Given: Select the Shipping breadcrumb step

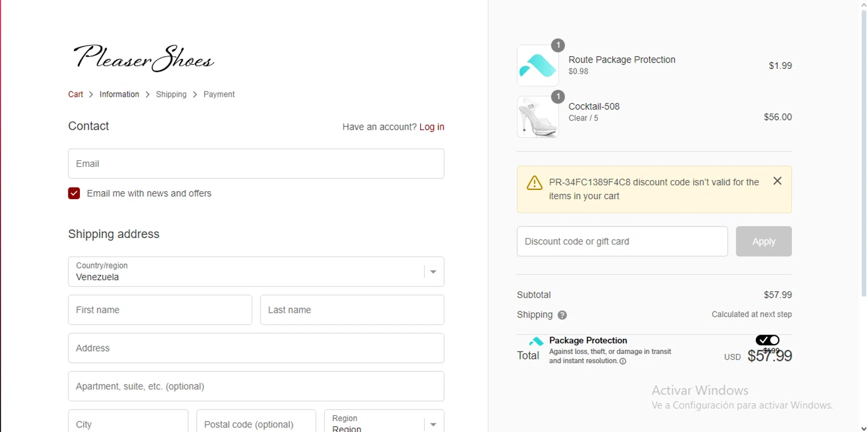Looking at the screenshot, I should coord(171,94).
